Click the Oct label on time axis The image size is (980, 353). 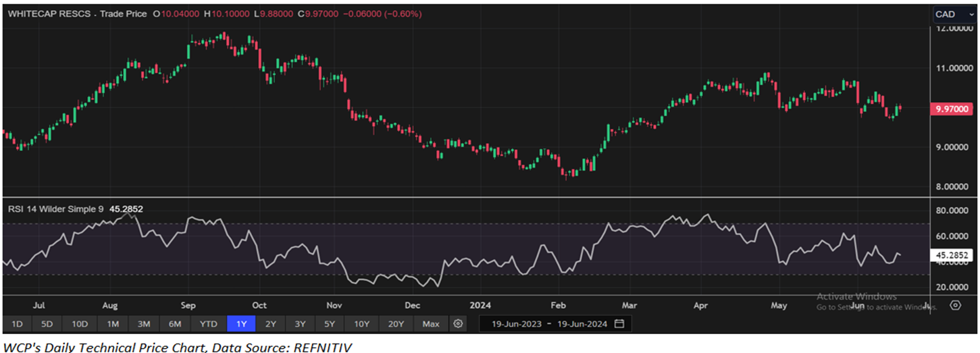[x=259, y=305]
